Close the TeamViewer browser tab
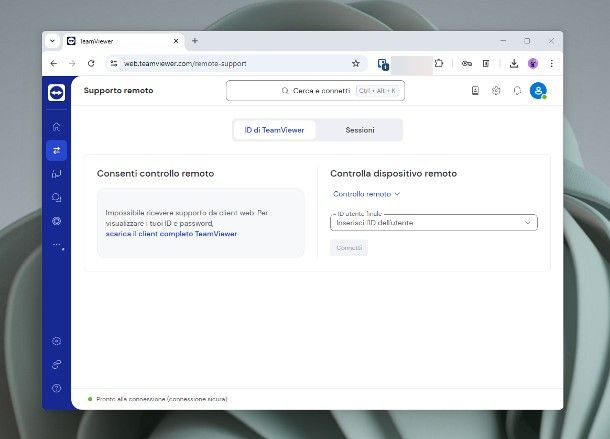 point(176,41)
